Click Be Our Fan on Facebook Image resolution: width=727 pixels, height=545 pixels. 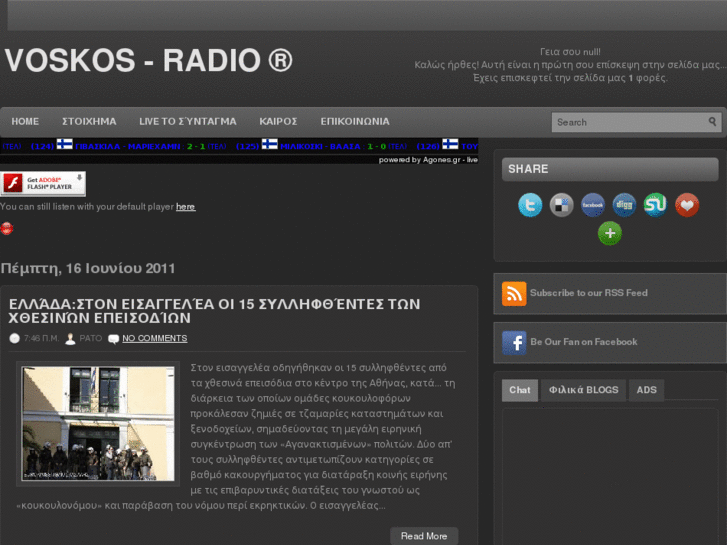point(584,342)
